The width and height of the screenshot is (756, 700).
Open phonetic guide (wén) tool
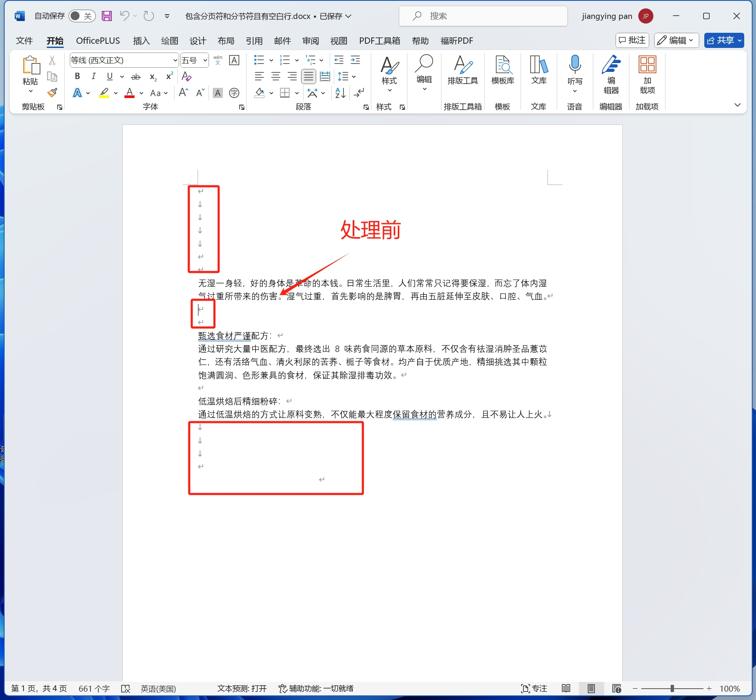pyautogui.click(x=218, y=60)
